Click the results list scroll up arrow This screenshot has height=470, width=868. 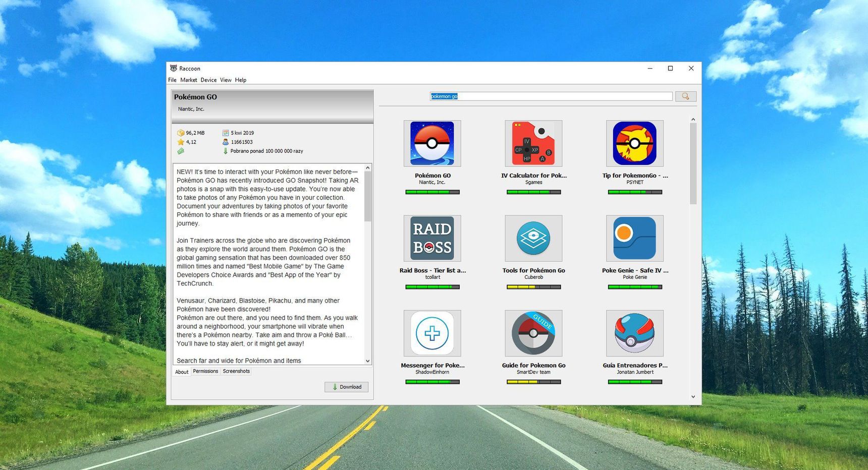click(693, 120)
